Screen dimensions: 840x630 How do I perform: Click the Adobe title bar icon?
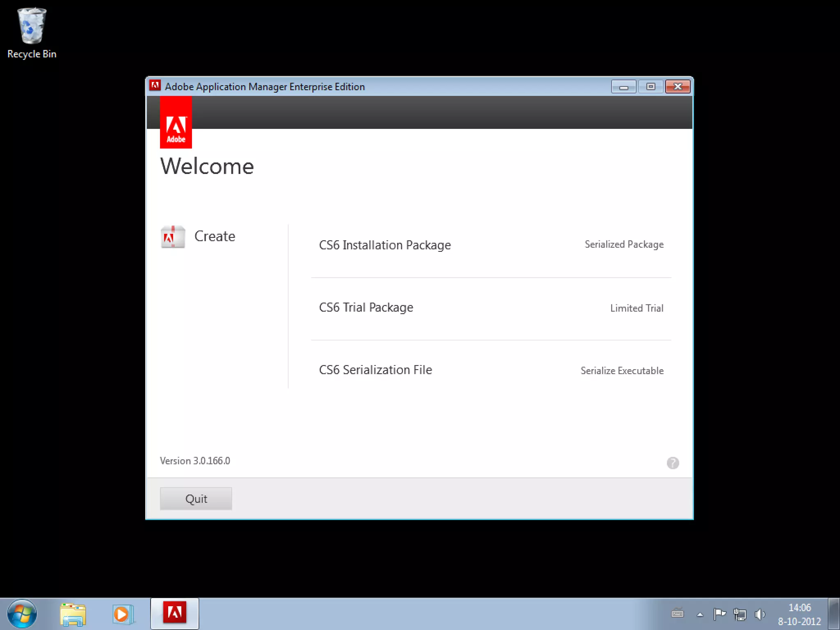155,86
